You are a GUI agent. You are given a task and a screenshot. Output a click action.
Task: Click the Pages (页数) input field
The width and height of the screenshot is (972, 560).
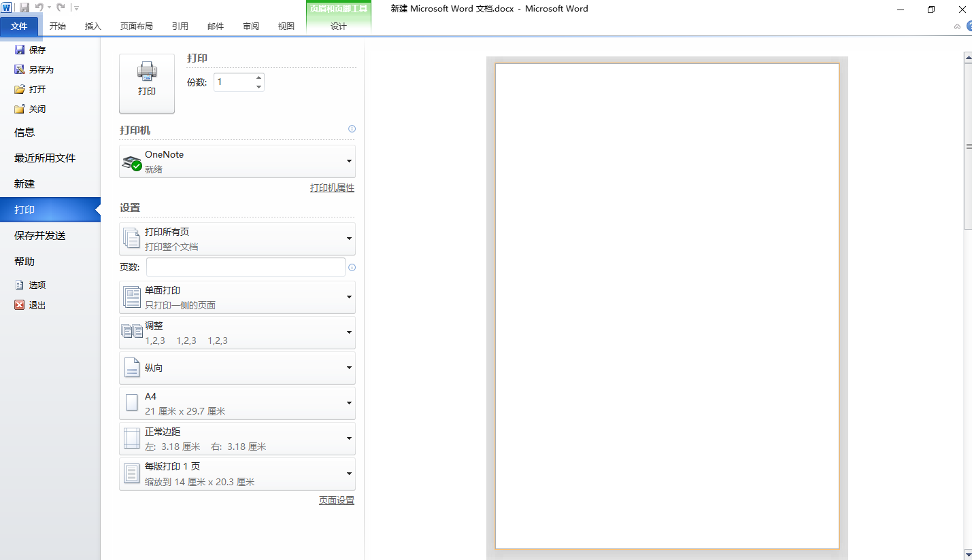246,267
